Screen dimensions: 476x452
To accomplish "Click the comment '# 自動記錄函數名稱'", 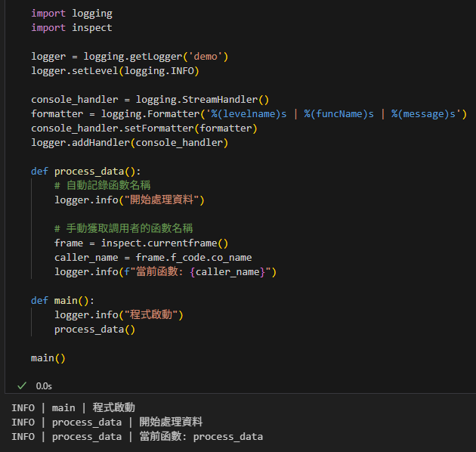I will pyautogui.click(x=103, y=185).
